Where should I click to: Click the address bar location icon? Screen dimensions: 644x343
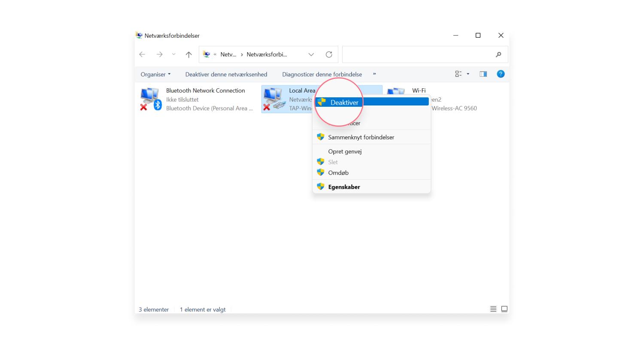[x=206, y=54]
